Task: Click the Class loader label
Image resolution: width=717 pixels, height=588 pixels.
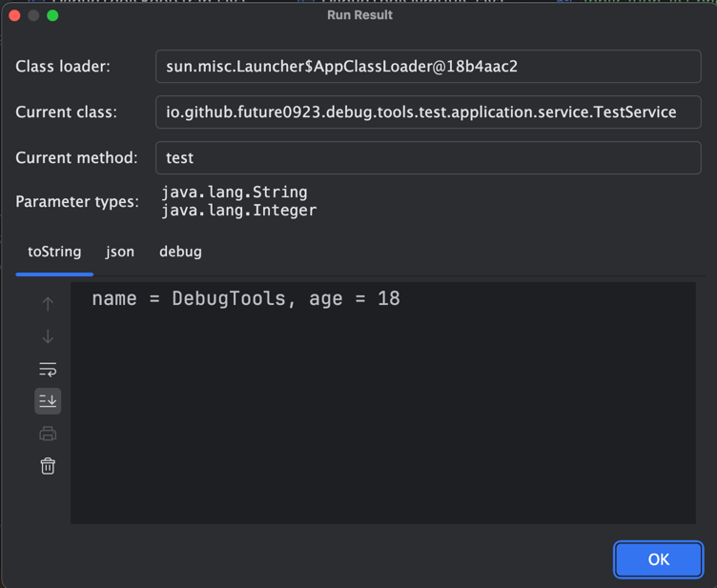Action: [63, 67]
